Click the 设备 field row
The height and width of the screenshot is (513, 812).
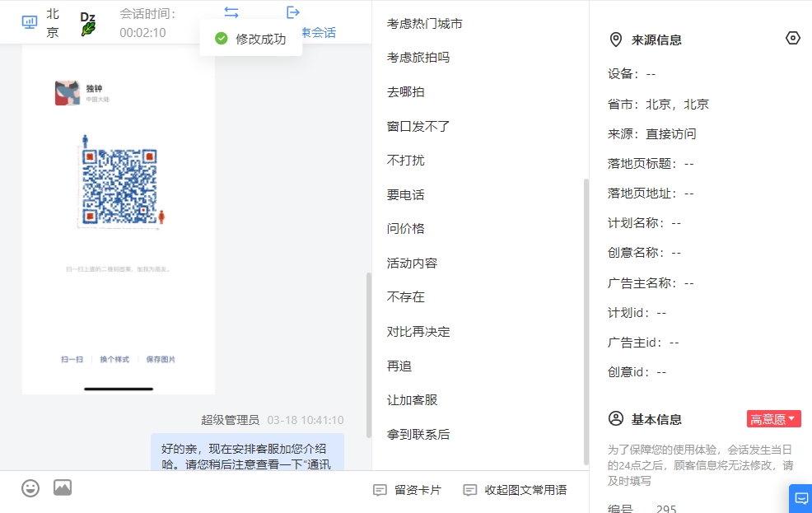tap(632, 74)
